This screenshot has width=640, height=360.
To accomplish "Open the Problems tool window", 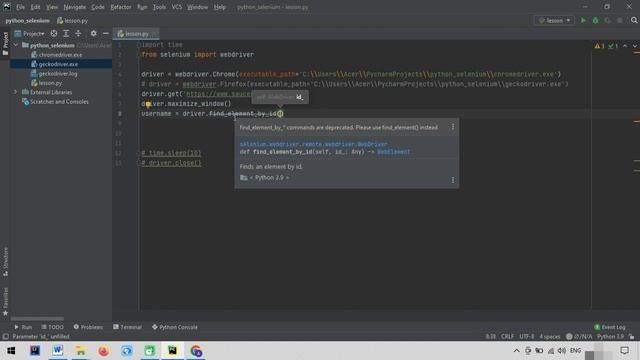I will [88, 327].
